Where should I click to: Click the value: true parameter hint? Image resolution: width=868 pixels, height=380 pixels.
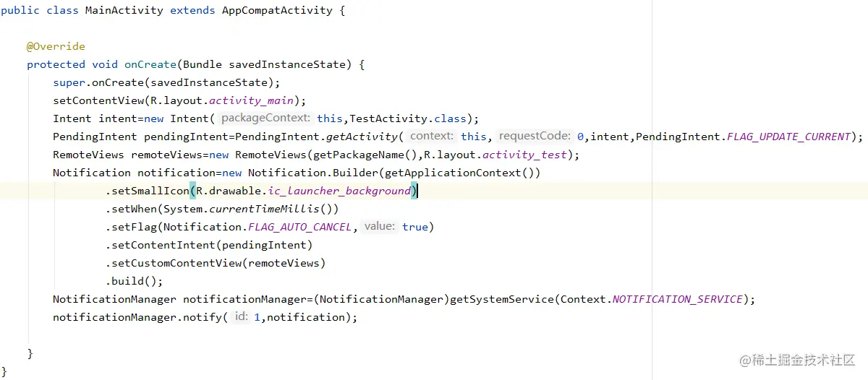click(x=395, y=226)
